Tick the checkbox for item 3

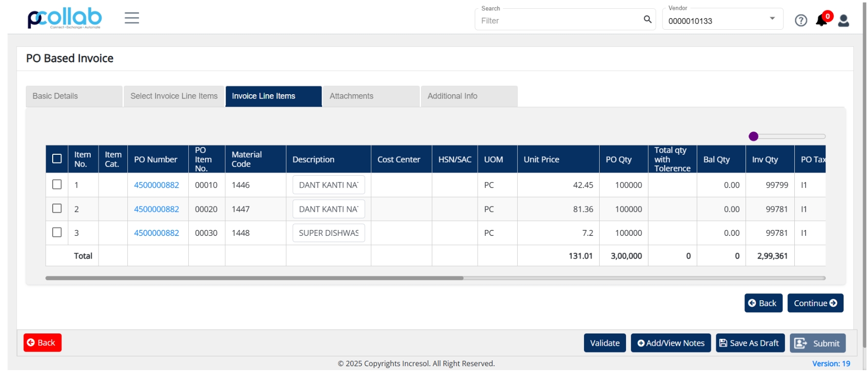pos(57,232)
